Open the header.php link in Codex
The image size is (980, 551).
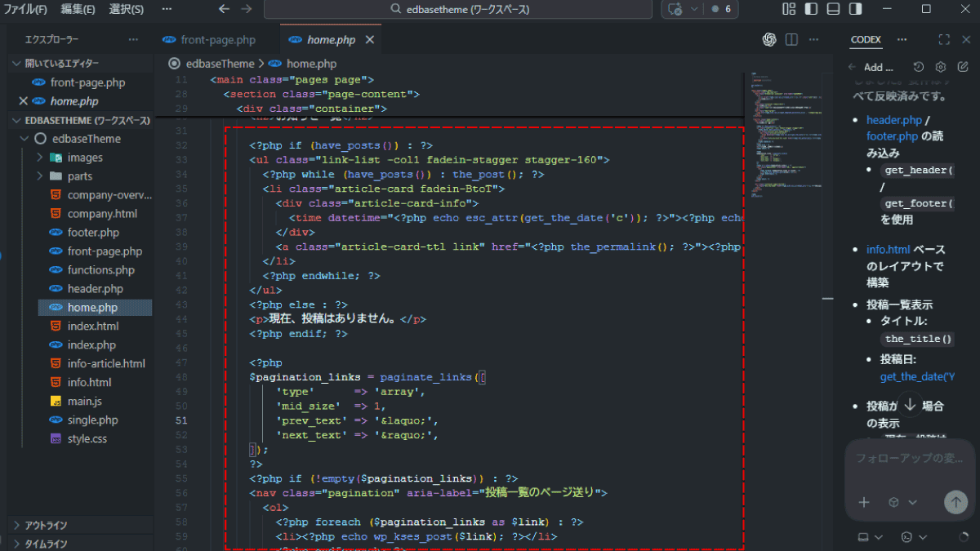tap(893, 120)
